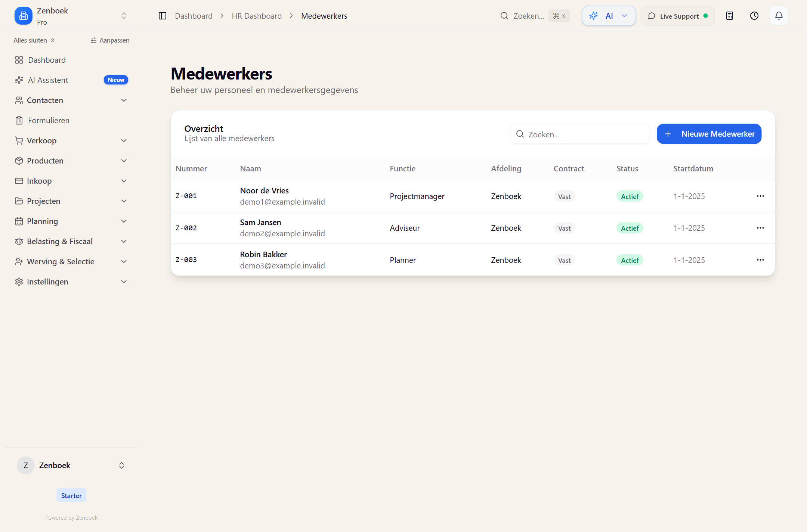
Task: Go to Dashboard breadcrumb
Action: pyautogui.click(x=194, y=16)
